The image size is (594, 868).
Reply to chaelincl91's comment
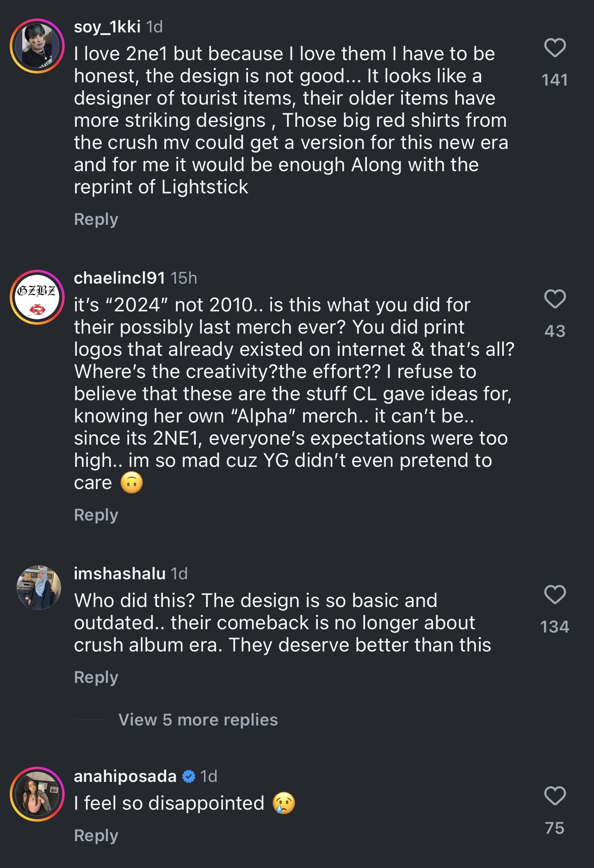pyautogui.click(x=96, y=515)
